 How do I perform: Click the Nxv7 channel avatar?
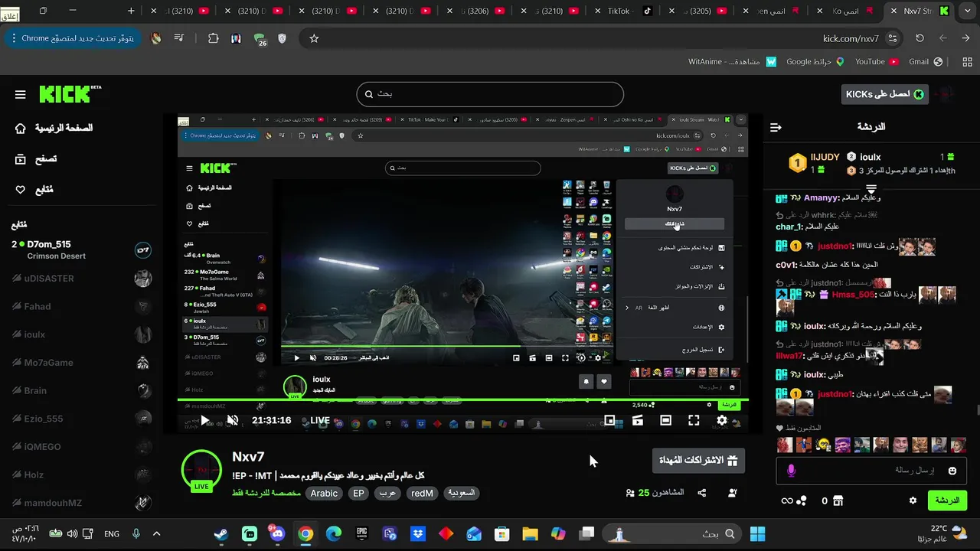coord(201,468)
